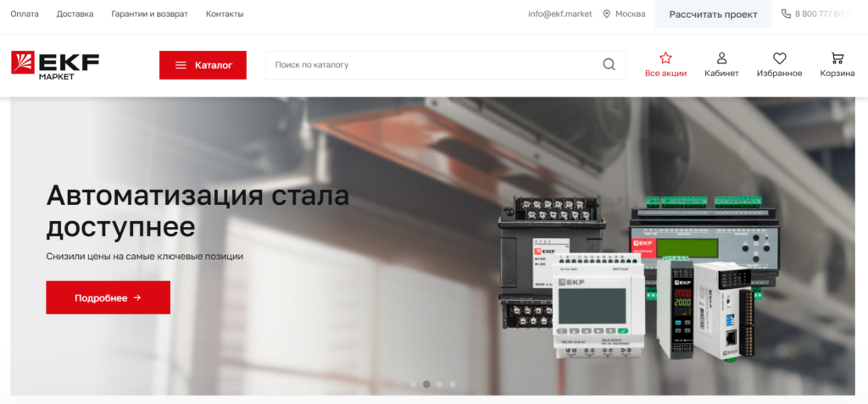868x404 pixels.
Task: Open the Каталог menu button
Action: [x=203, y=65]
